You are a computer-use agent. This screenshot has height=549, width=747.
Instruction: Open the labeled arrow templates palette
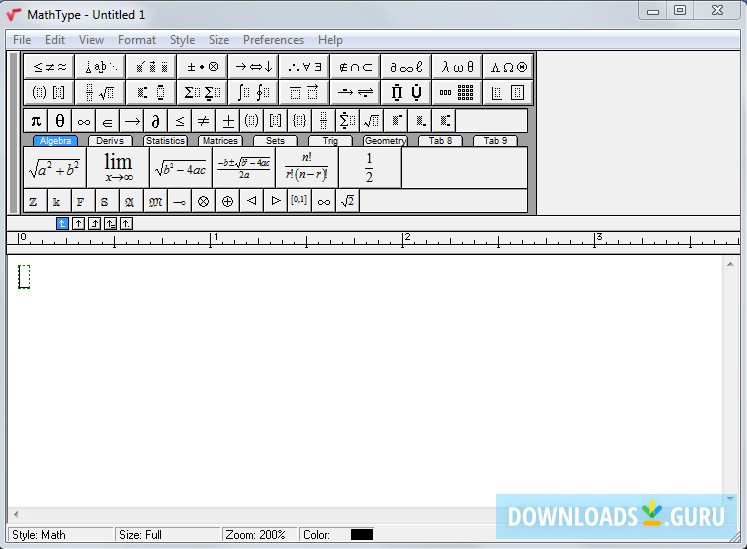pyautogui.click(x=356, y=92)
